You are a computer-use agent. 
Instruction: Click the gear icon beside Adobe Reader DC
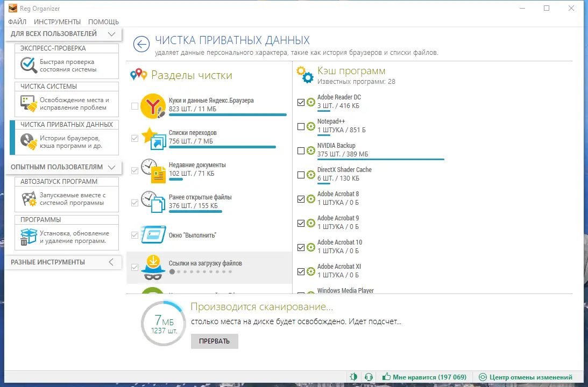point(311,102)
